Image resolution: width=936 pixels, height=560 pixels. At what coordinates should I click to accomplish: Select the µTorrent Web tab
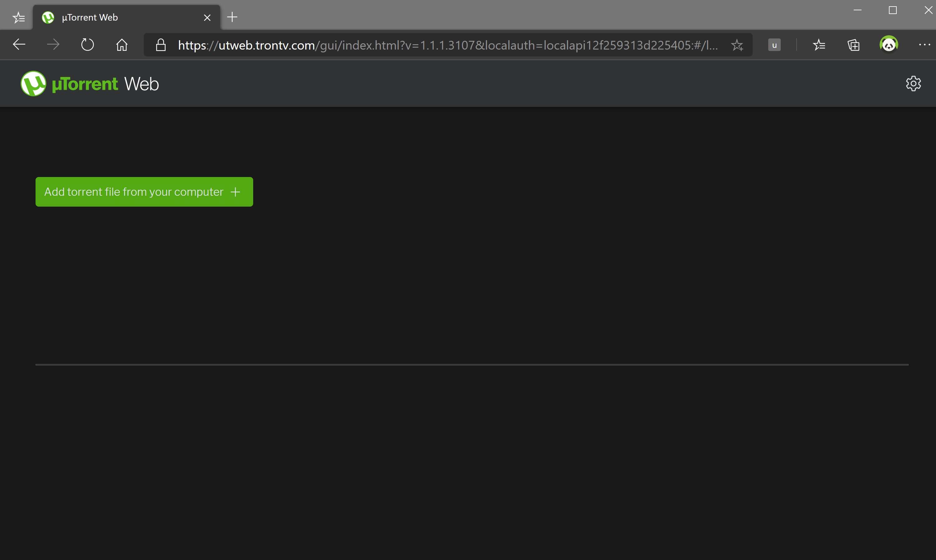(x=127, y=17)
